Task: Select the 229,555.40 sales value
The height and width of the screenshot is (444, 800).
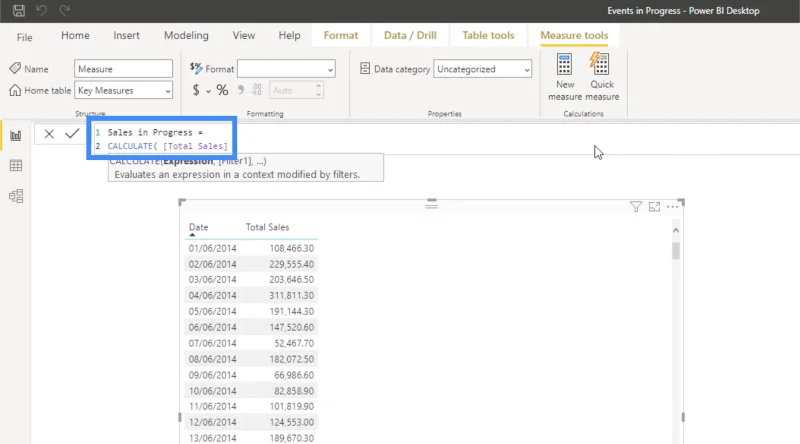Action: (291, 264)
